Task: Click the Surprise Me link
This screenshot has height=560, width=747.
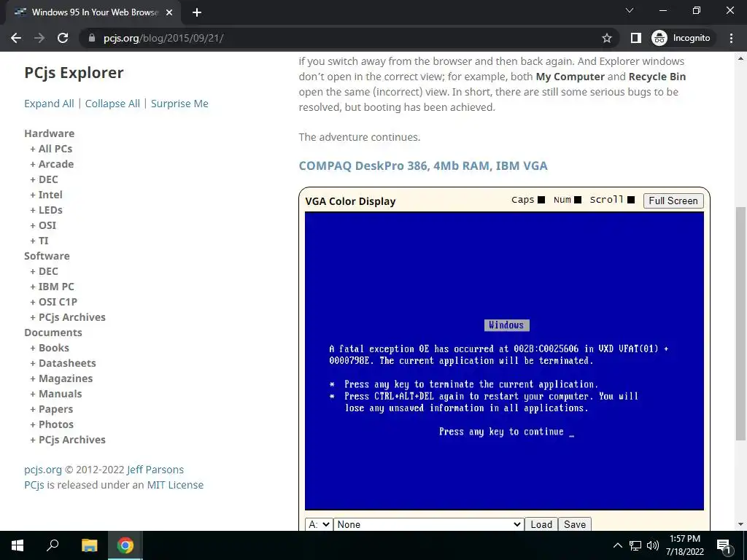Action: point(179,104)
